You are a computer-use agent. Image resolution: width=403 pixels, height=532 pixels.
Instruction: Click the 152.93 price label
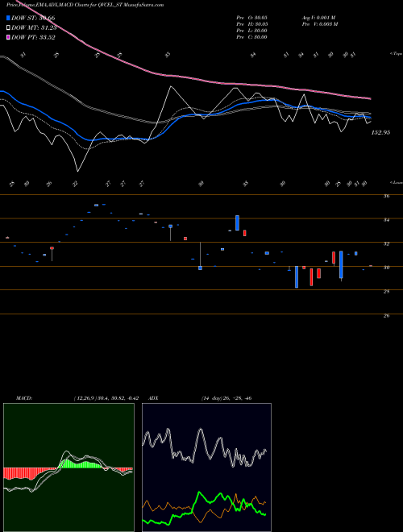pos(380,133)
